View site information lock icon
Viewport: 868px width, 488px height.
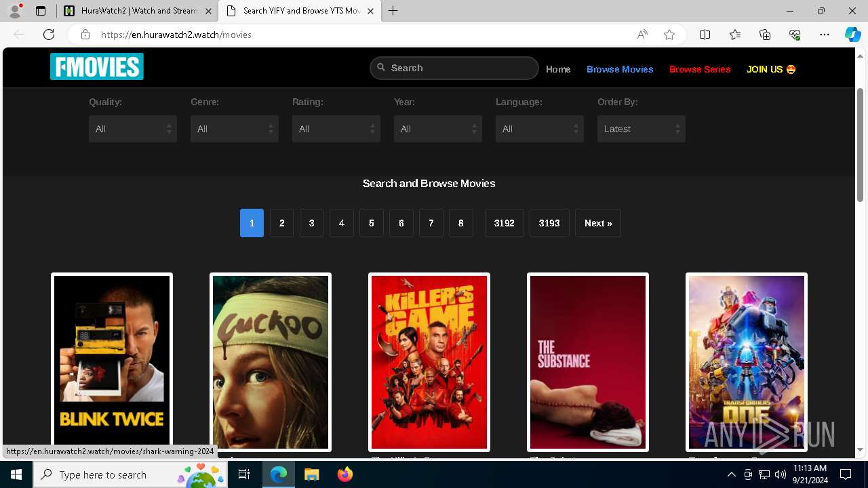click(x=85, y=35)
